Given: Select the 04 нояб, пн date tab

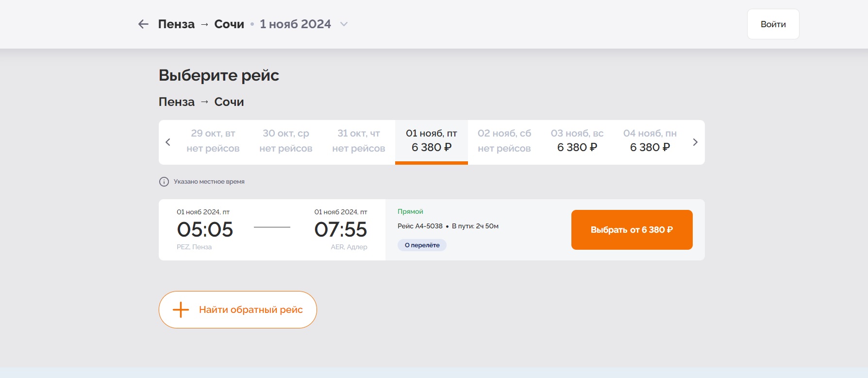Looking at the screenshot, I should 650,141.
